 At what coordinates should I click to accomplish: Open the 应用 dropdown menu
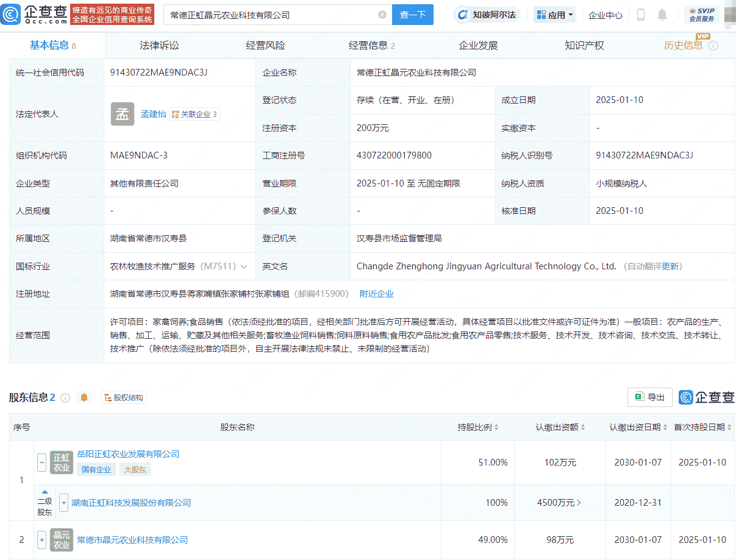(554, 14)
